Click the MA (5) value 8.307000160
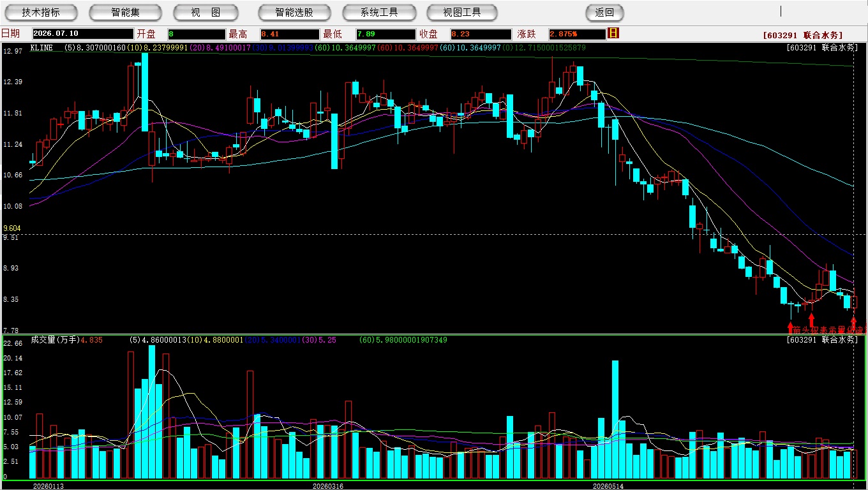The height and width of the screenshot is (490, 868). (x=94, y=48)
